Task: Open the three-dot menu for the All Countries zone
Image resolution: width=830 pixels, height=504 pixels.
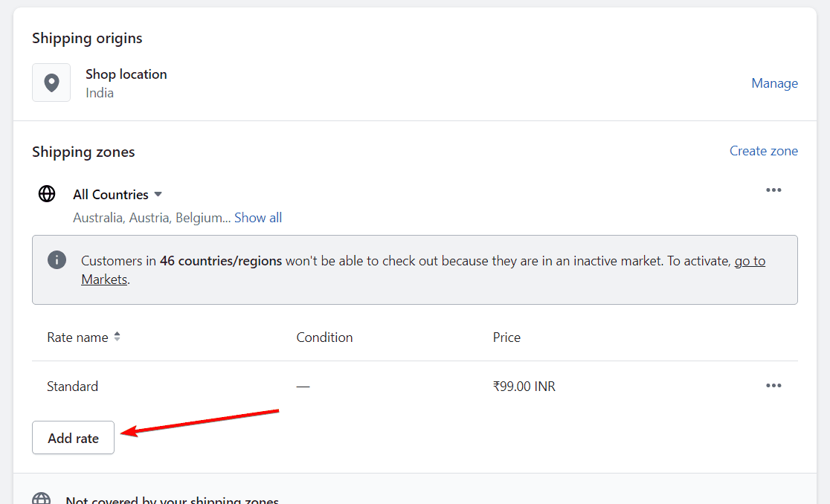Action: click(x=773, y=190)
